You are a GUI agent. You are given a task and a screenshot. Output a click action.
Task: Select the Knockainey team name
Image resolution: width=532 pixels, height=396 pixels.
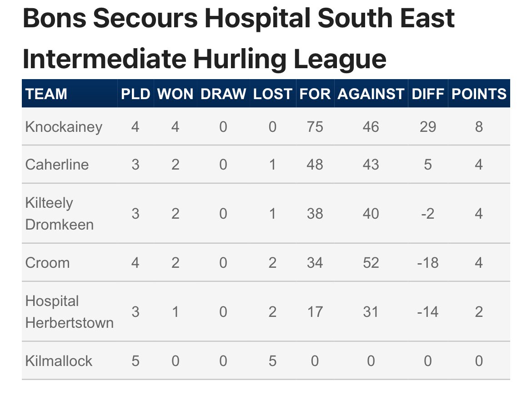[x=64, y=127]
